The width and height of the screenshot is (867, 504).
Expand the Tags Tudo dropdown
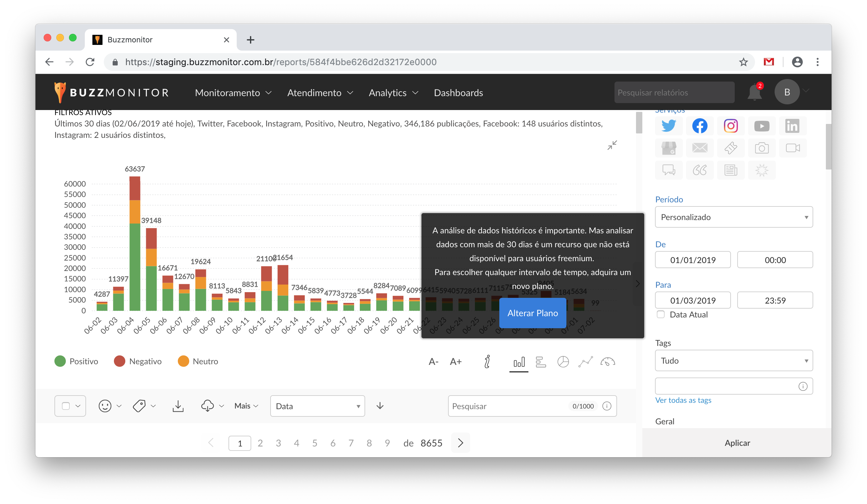click(733, 361)
